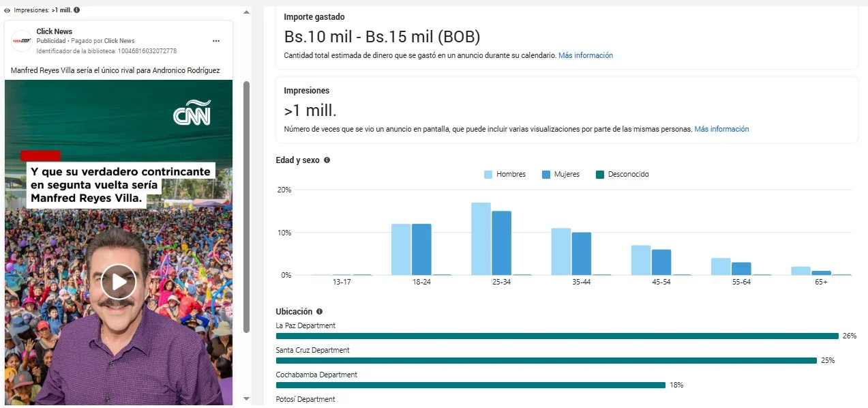
Task: Click the Hombres bar for ages 25-34
Action: [x=481, y=239]
